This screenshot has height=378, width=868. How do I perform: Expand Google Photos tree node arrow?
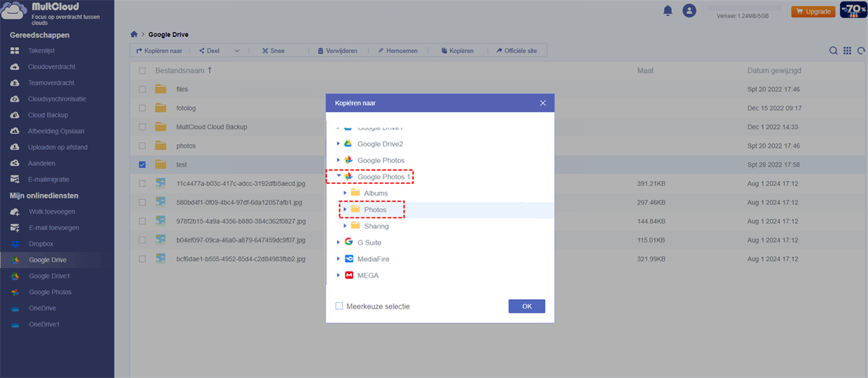click(338, 160)
